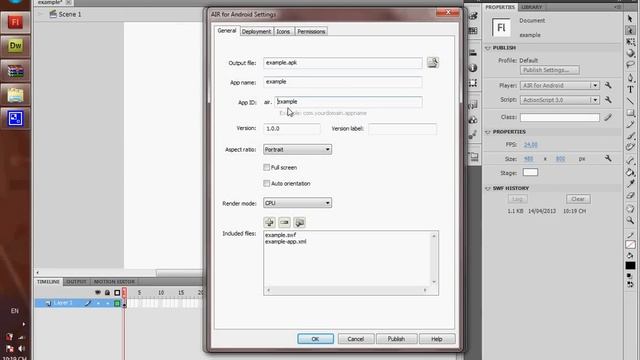Enable the Auto orientation checkbox
The height and width of the screenshot is (360, 640).
(267, 184)
